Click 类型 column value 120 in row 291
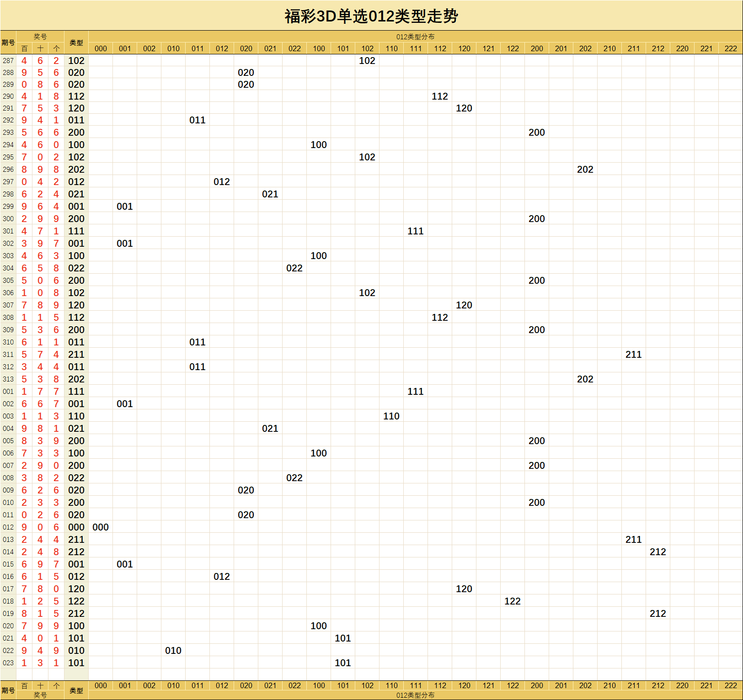This screenshot has width=743, height=700. point(76,108)
